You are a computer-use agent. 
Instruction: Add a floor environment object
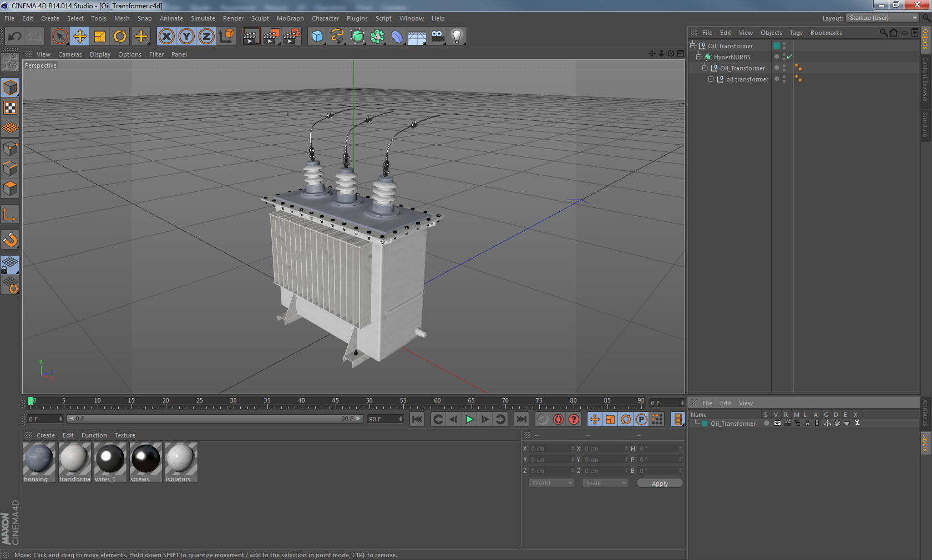(417, 37)
